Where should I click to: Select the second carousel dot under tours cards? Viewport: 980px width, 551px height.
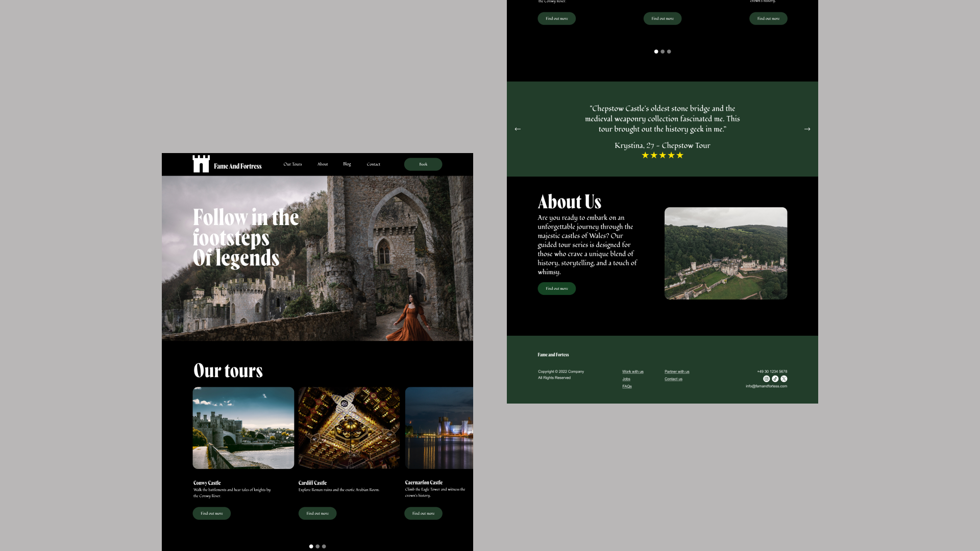coord(317,546)
